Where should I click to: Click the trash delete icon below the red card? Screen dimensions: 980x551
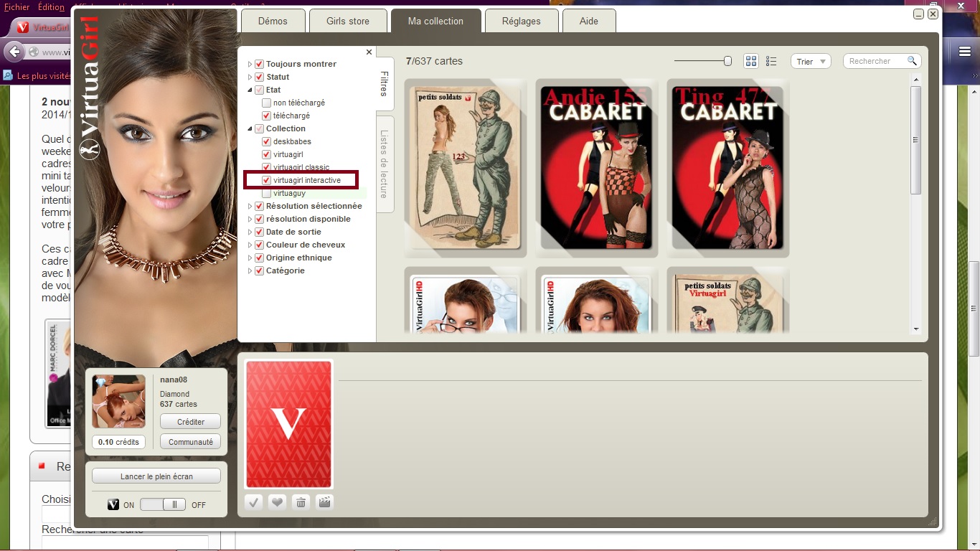[x=301, y=502]
